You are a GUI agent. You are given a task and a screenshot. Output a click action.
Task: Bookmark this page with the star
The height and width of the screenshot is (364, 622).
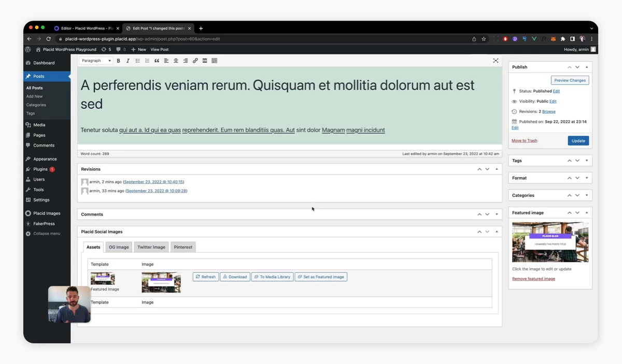(x=484, y=39)
